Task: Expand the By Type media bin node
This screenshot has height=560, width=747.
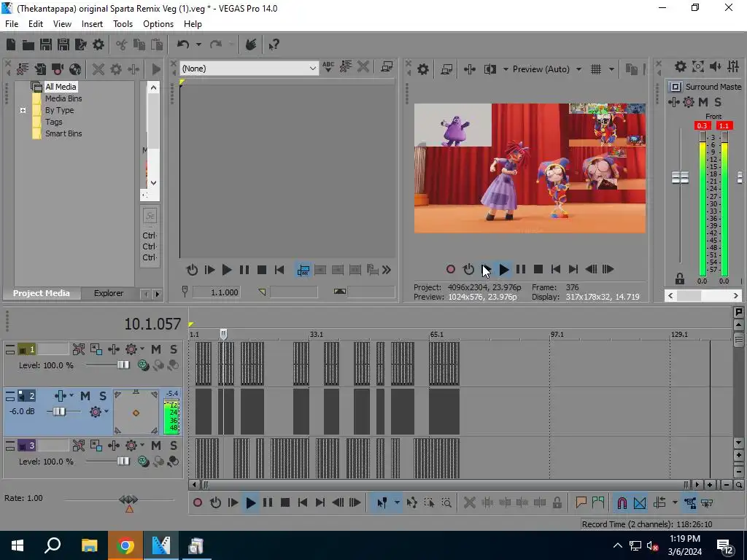Action: [x=23, y=111]
